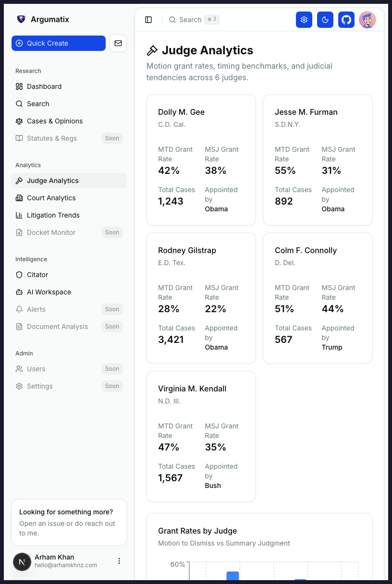
Task: Select Users under the Admin section
Action: click(37, 369)
